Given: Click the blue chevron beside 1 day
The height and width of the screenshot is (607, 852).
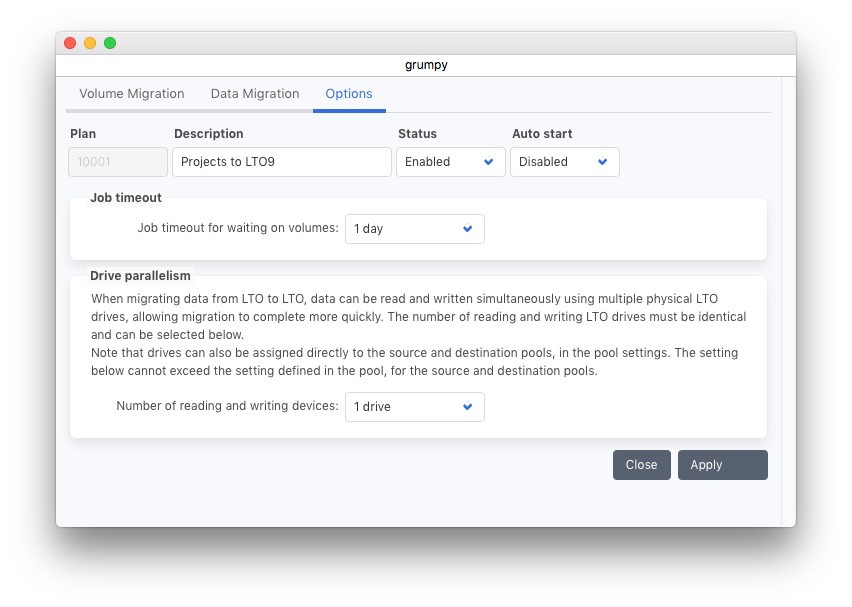Looking at the screenshot, I should click(x=468, y=229).
